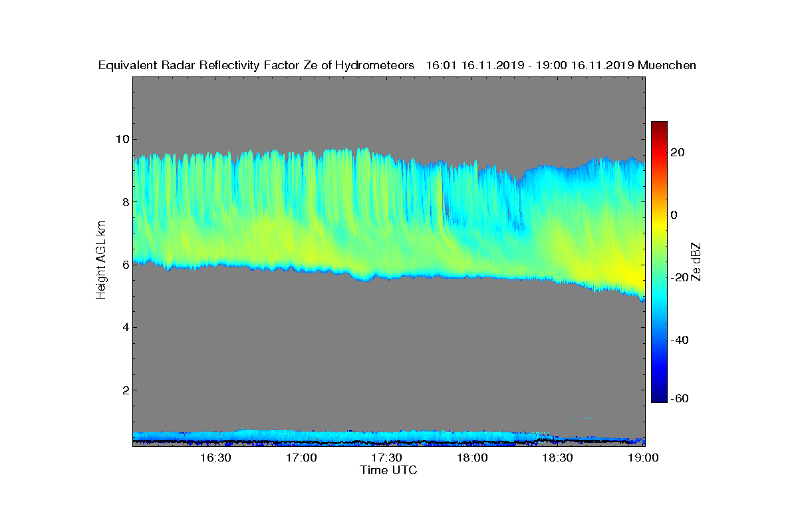Click the 6 km height tick label
798x532 pixels.
pyautogui.click(x=125, y=264)
